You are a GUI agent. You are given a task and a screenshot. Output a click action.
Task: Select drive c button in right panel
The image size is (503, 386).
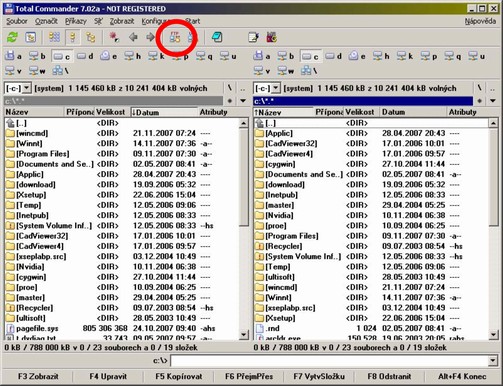coord(311,56)
